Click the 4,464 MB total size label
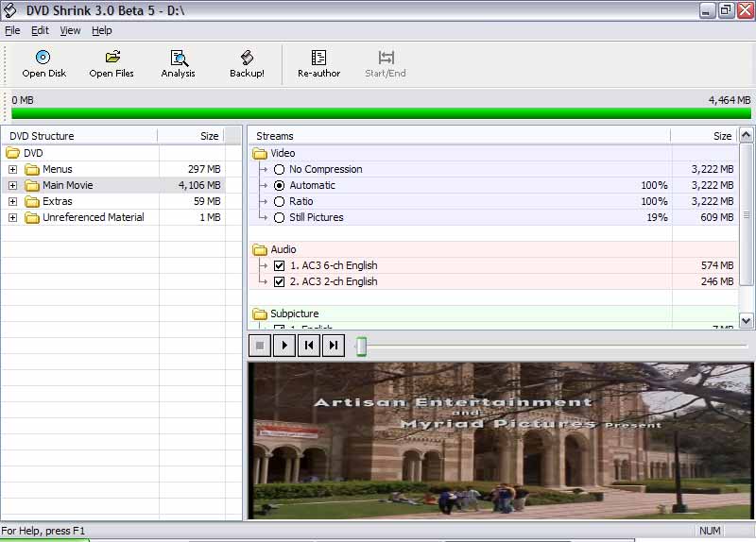Viewport: 756px width, 542px height. point(729,100)
